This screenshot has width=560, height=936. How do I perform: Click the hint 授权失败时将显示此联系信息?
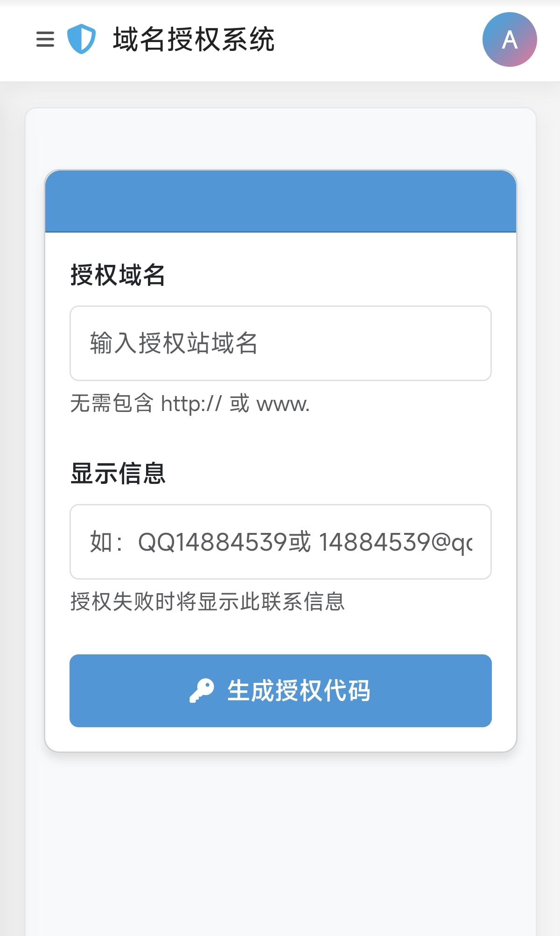208,602
